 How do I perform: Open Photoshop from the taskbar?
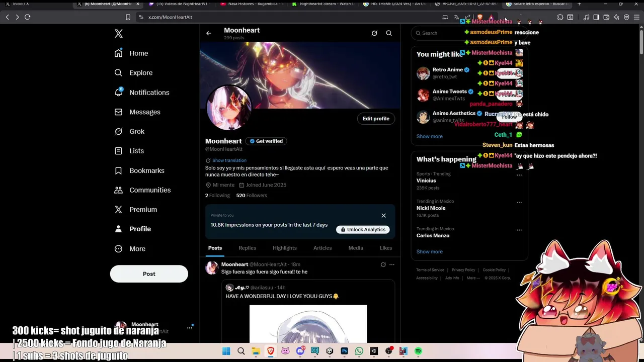click(344, 351)
